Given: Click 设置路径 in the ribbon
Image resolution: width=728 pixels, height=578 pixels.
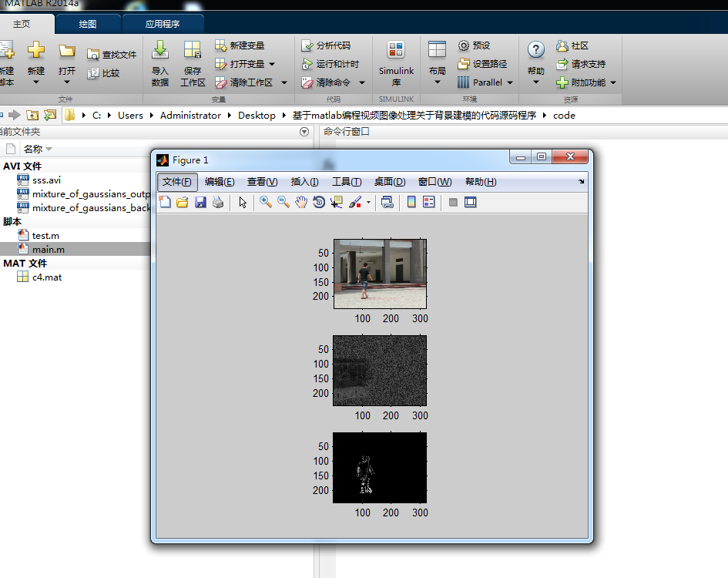Looking at the screenshot, I should pos(482,64).
